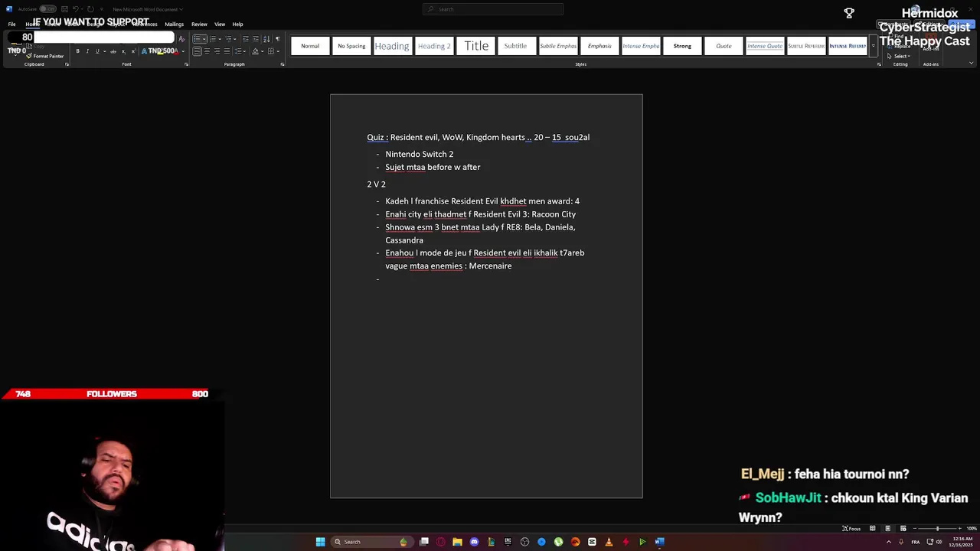
Task: Click the Format Painter button
Action: coord(44,56)
